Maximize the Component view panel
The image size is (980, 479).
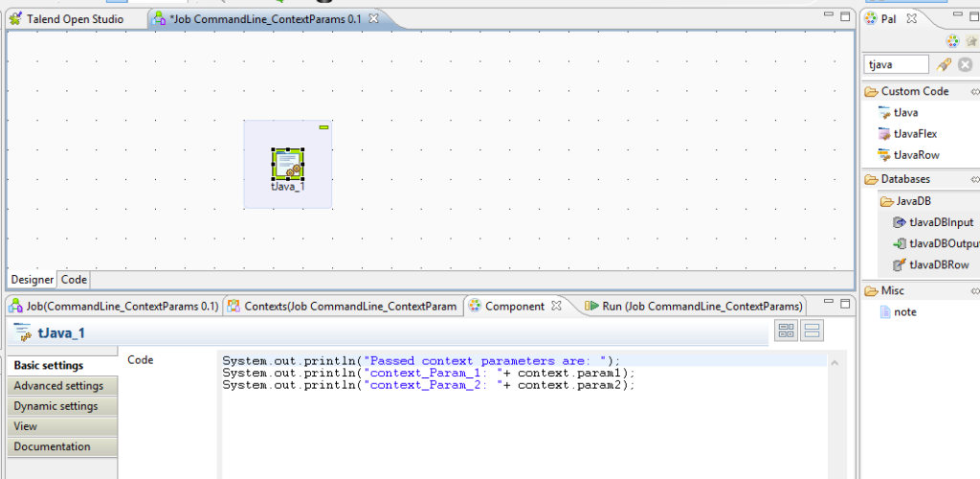point(845,304)
